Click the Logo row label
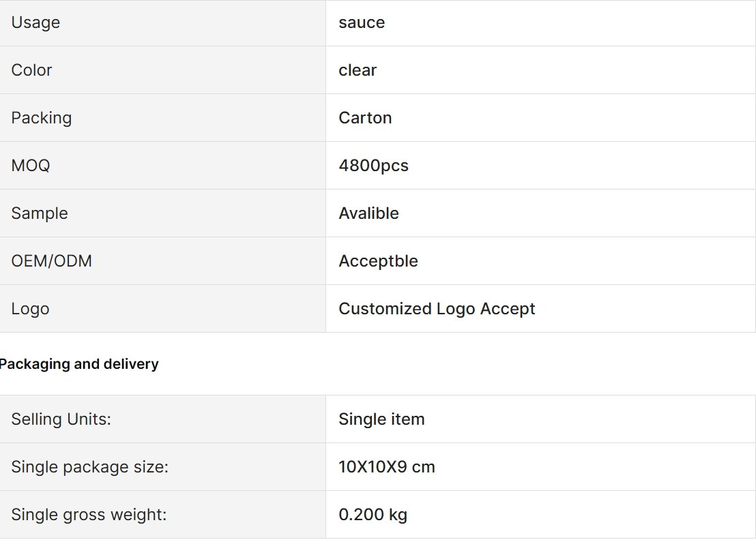 coord(30,309)
